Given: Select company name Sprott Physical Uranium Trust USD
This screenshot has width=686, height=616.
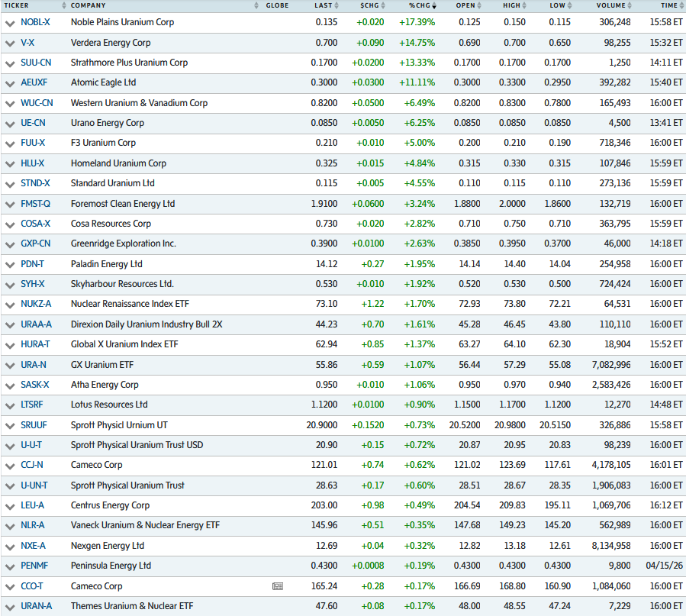Looking at the screenshot, I should [137, 445].
